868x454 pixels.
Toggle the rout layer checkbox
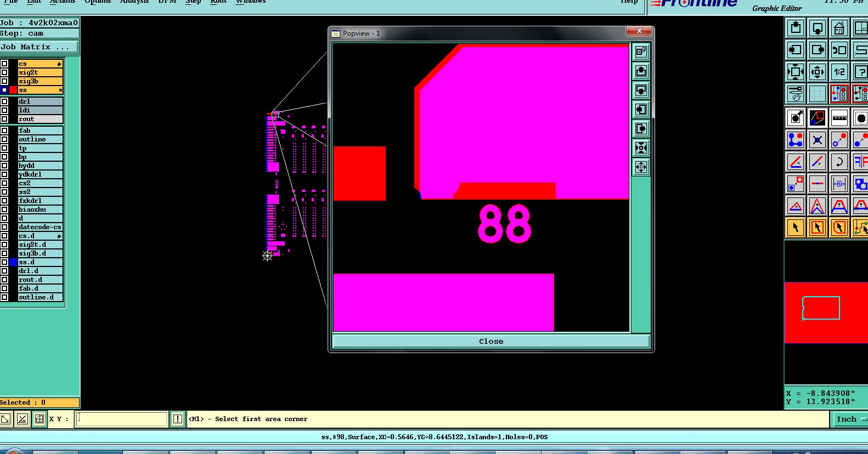pos(4,119)
